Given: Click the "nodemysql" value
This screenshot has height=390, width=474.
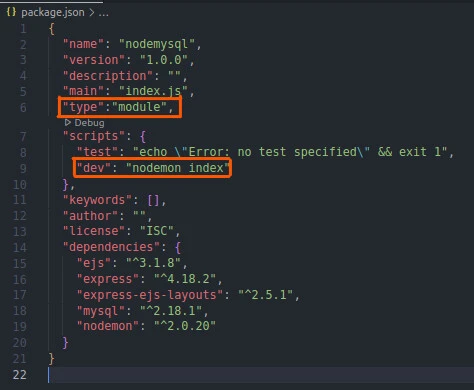Looking at the screenshot, I should [x=157, y=44].
